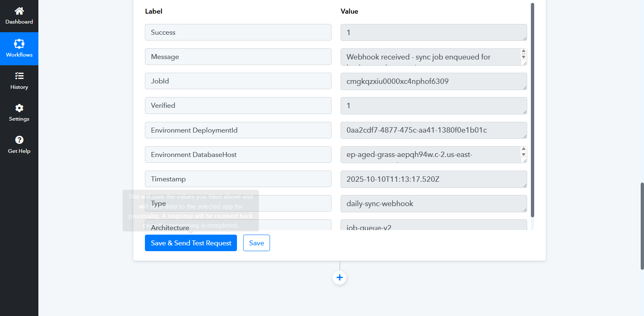Select the daily-sync-webhook value field
Screen dimensions: 644x316
433,204
